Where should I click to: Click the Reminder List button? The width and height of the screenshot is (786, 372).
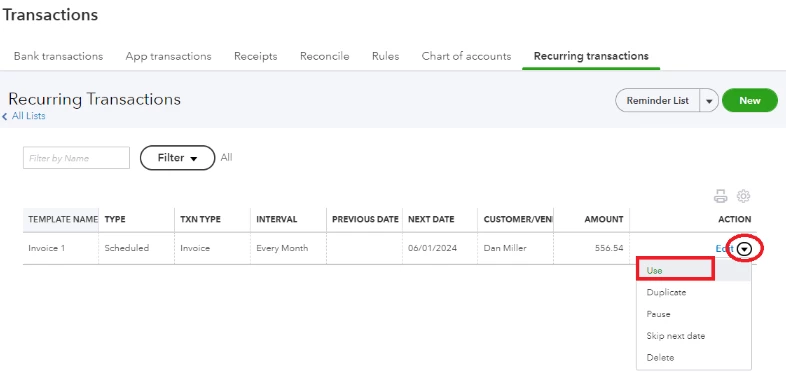pos(658,101)
